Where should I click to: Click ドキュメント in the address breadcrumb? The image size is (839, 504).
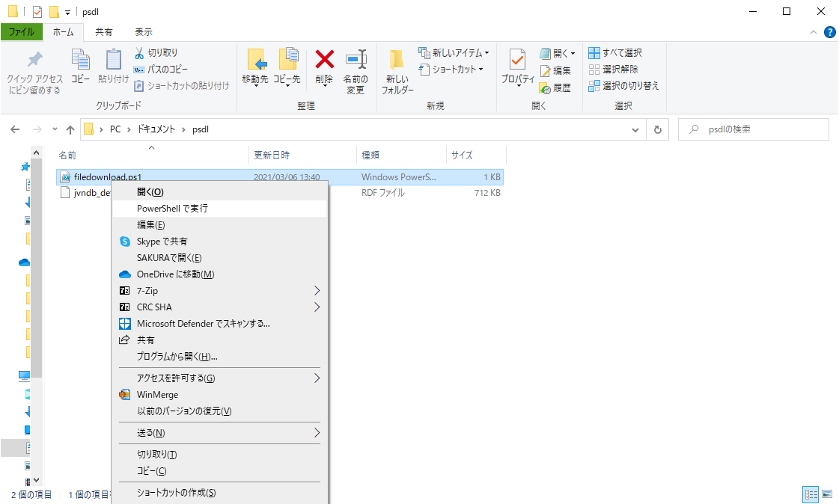pos(156,129)
